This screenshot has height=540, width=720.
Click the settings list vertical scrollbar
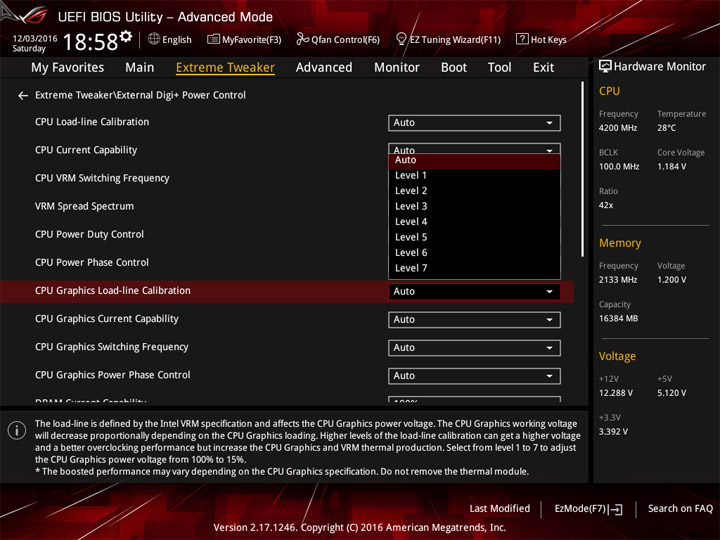click(582, 169)
